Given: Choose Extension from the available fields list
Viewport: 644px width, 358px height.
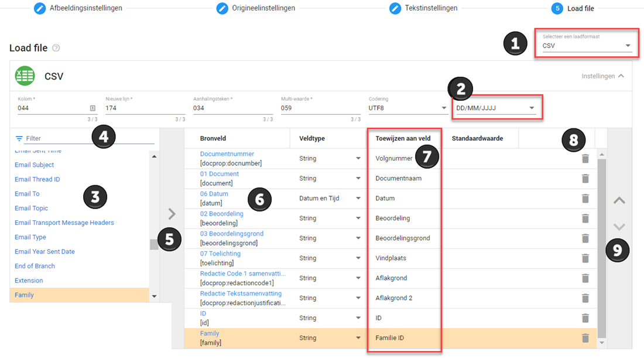Looking at the screenshot, I should coord(29,281).
